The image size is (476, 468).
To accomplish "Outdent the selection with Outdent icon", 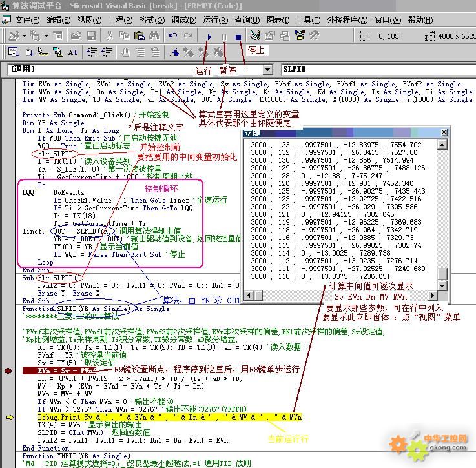I will point(107,52).
